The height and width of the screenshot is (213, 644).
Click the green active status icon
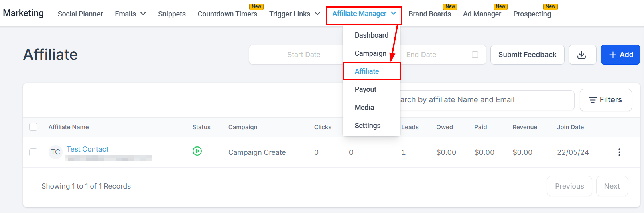pyautogui.click(x=197, y=151)
